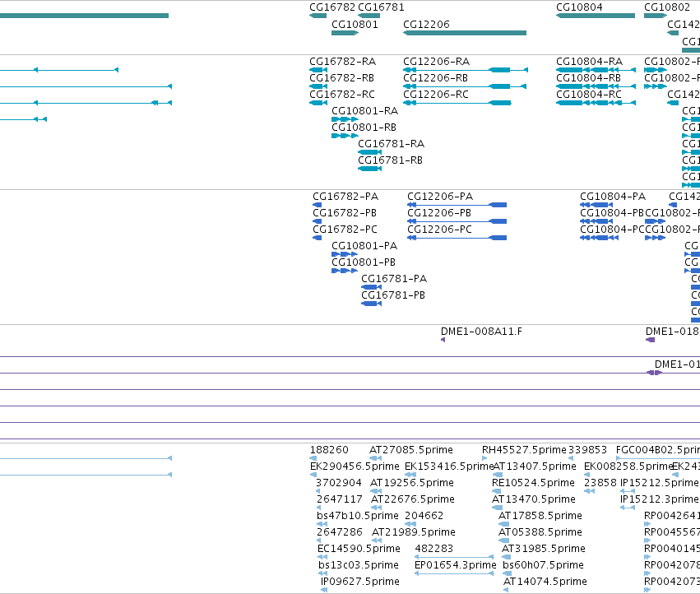This screenshot has height=594, width=700.
Task: Select the 339853 EST label
Action: pos(587,450)
